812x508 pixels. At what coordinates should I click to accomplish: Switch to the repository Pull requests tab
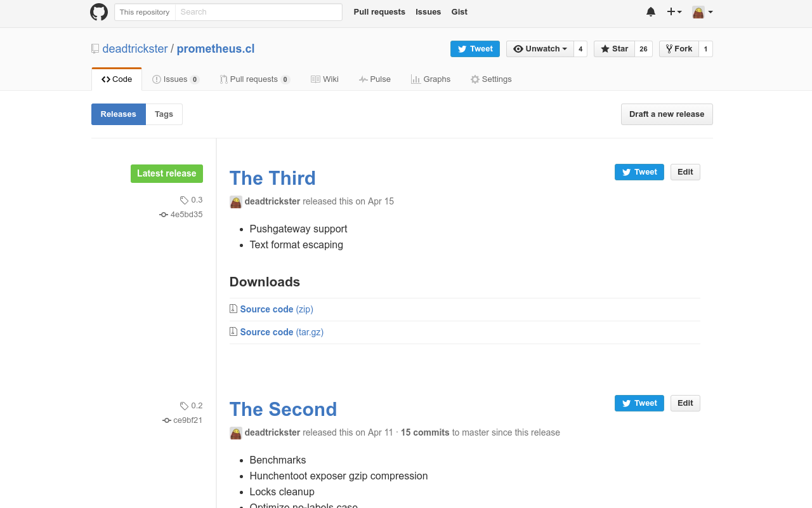click(x=254, y=79)
